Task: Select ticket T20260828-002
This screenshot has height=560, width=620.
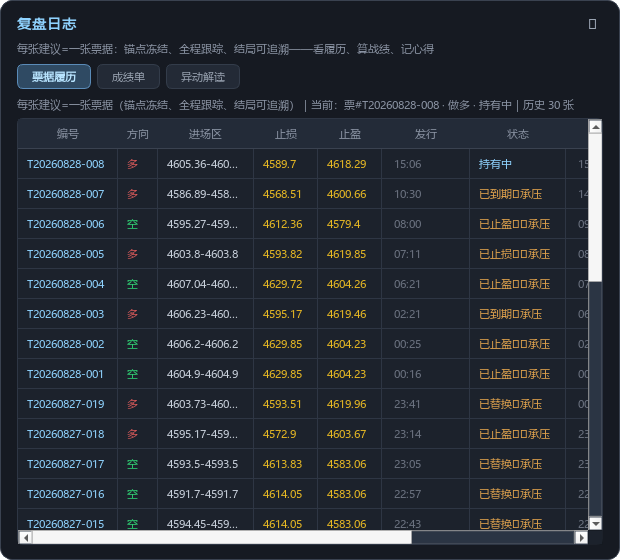Action: [x=66, y=344]
